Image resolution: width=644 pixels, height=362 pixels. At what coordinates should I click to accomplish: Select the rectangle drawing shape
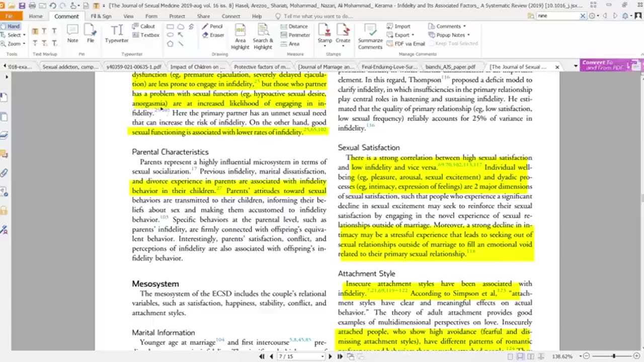click(x=170, y=26)
